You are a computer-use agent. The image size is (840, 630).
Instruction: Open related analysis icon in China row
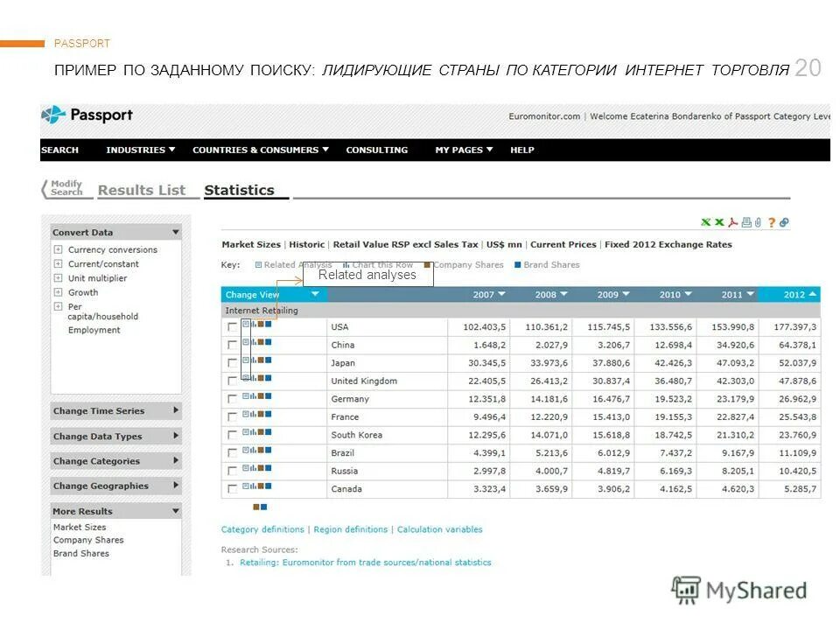[x=246, y=342]
